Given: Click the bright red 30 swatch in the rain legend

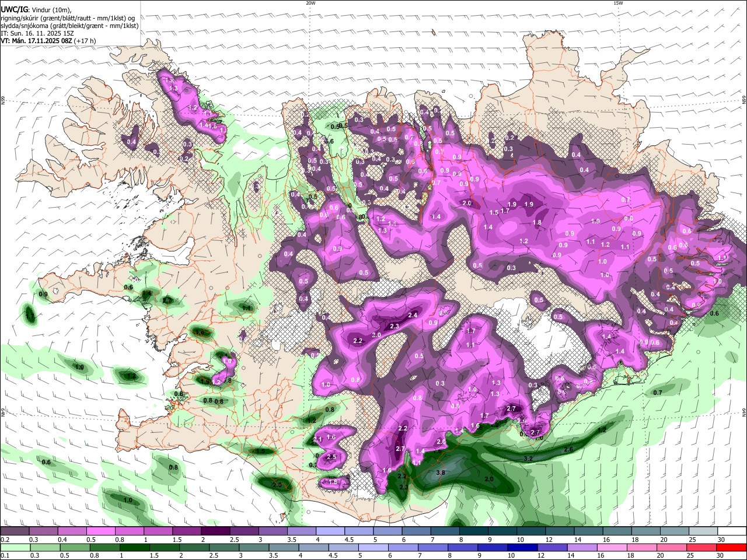Looking at the screenshot, I should coord(732,547).
